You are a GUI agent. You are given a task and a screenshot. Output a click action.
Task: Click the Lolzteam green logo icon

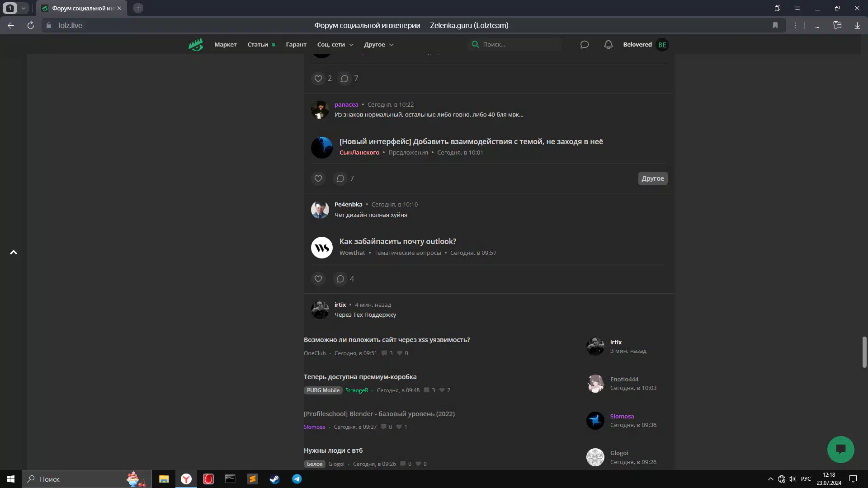click(196, 44)
